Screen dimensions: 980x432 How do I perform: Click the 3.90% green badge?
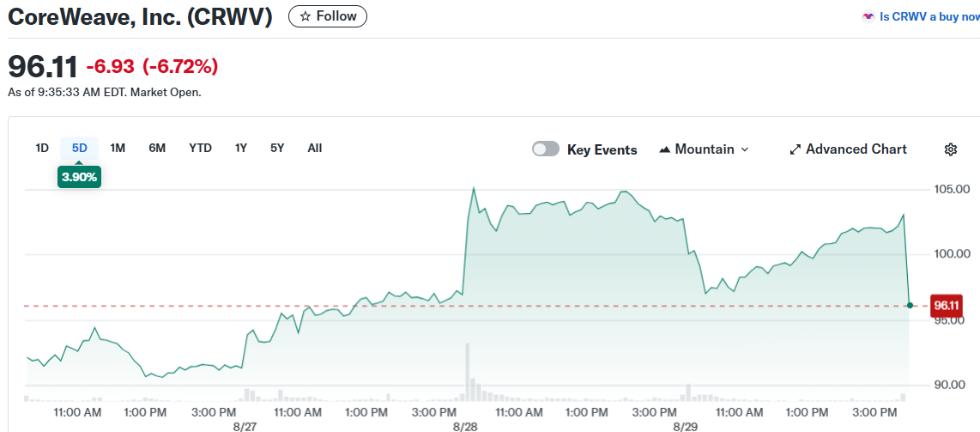[79, 177]
